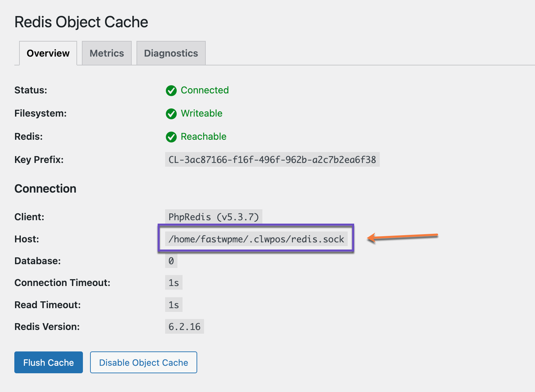Click the Key Prefix code value
The width and height of the screenshot is (535, 392).
pyautogui.click(x=272, y=160)
